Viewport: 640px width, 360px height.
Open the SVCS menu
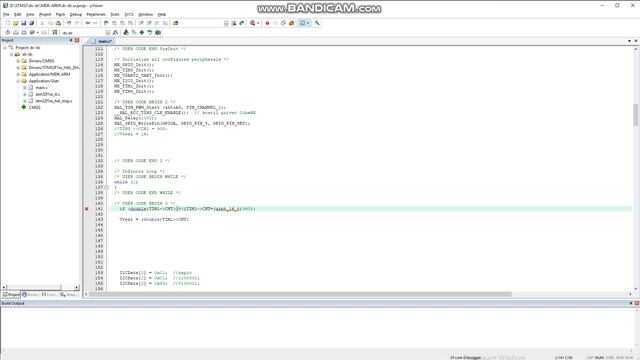coord(129,14)
